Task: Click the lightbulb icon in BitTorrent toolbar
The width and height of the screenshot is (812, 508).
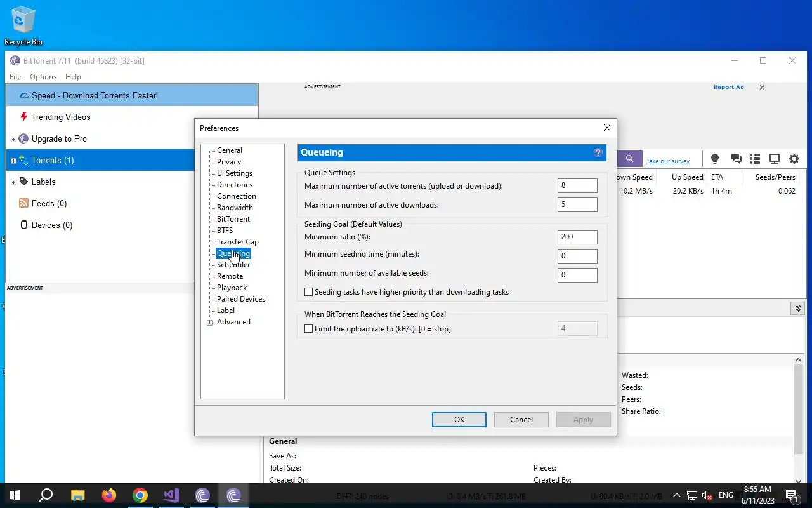Action: [x=715, y=159]
